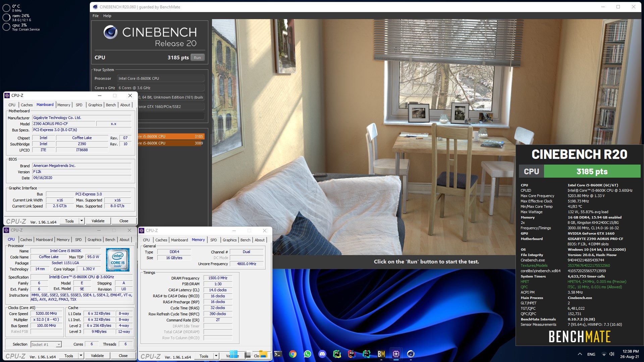Viewport: 644px width, 362px height.
Task: Click the Run button next to 3185 pts
Action: tap(198, 58)
